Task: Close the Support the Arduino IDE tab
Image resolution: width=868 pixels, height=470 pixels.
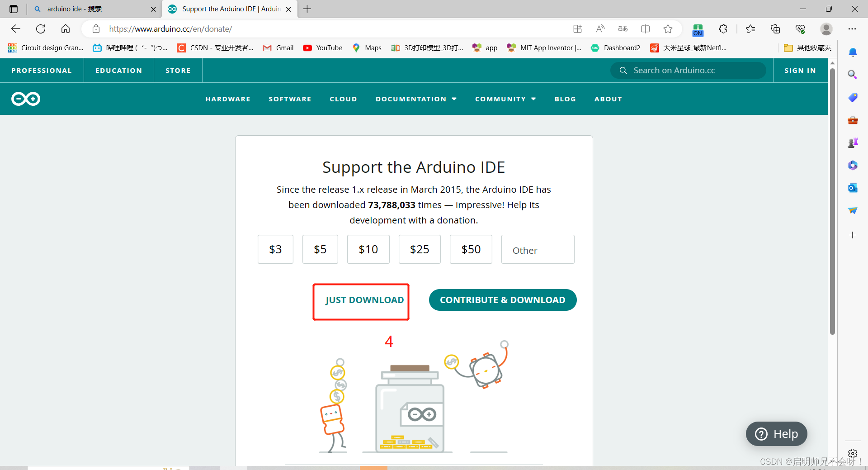Action: (x=288, y=9)
